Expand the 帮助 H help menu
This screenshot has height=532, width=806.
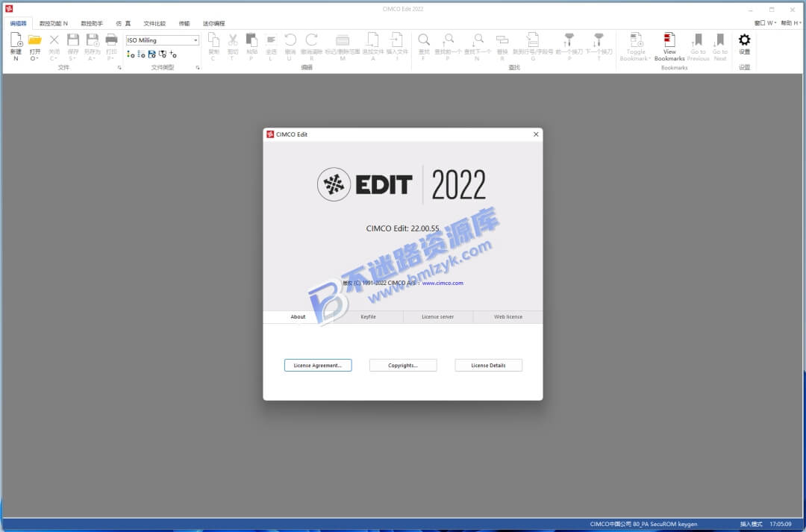tap(790, 22)
